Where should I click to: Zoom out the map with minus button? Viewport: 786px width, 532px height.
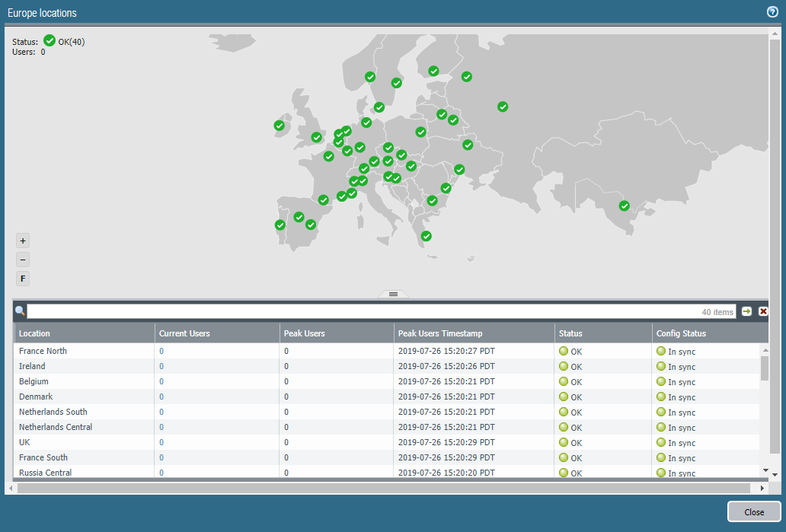pos(23,260)
